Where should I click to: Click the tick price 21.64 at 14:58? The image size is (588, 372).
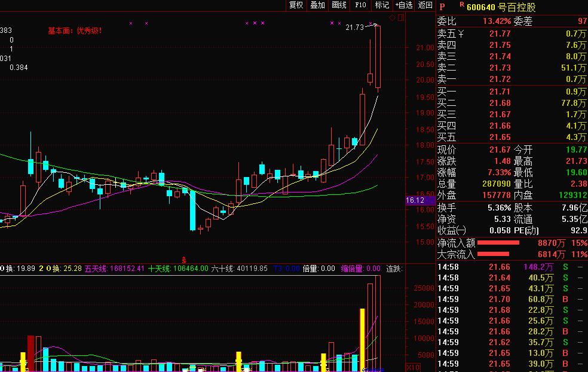(500, 278)
